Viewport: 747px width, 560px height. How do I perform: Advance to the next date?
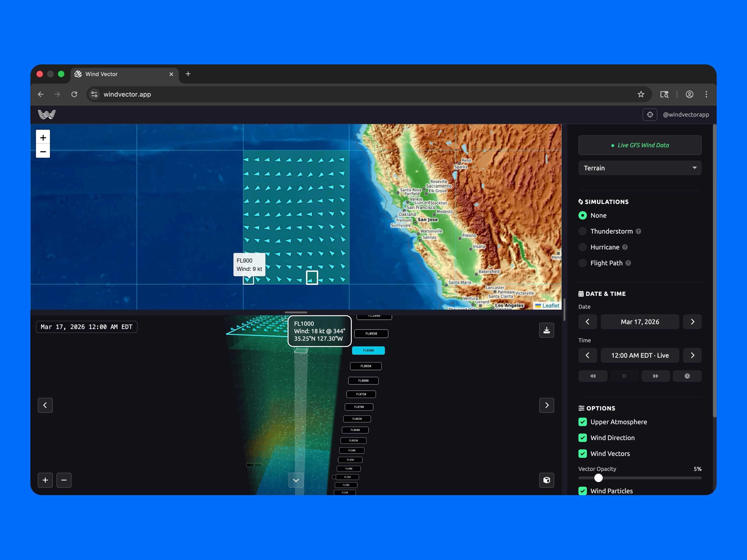tap(692, 322)
